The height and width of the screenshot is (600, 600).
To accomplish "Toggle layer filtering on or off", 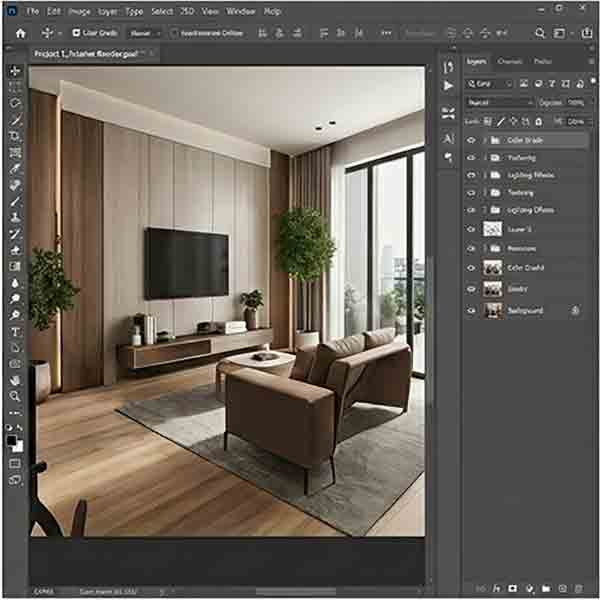I will click(x=593, y=81).
